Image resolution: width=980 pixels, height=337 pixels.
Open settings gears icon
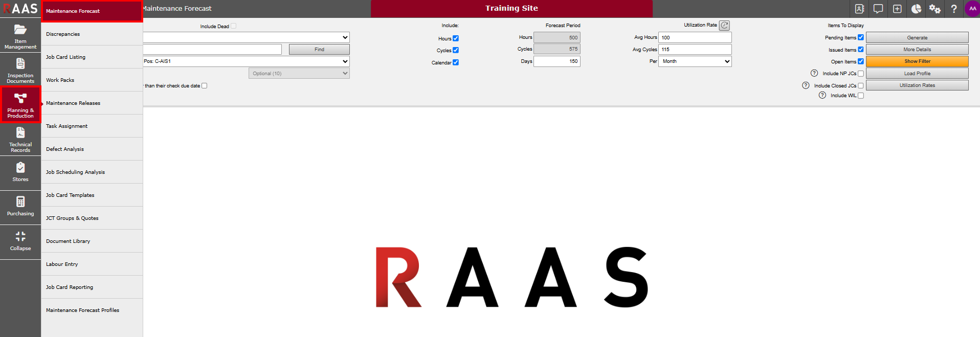point(935,9)
